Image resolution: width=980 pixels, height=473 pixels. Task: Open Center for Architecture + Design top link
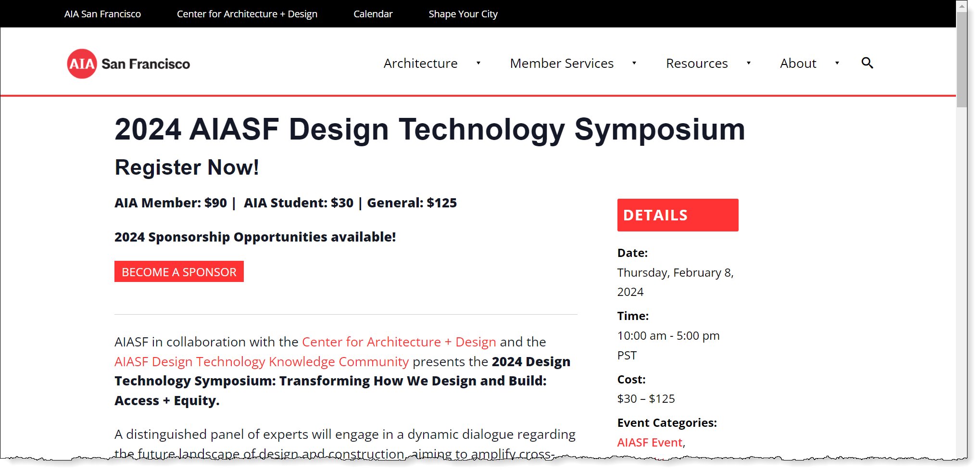click(247, 14)
